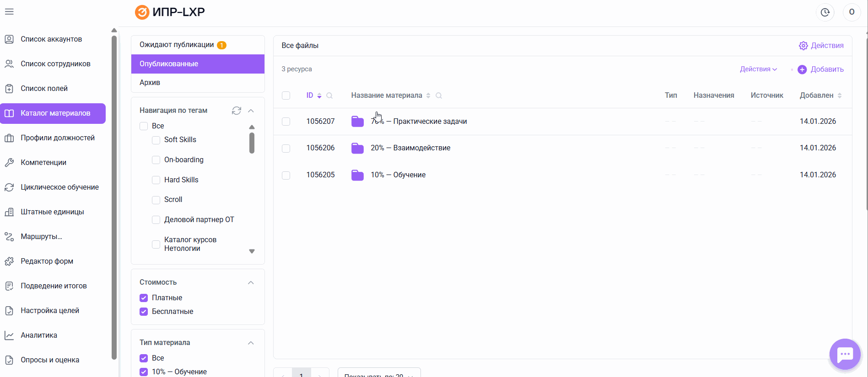Click the tag list scrollbar thumb
The height and width of the screenshot is (377, 868).
click(252, 143)
